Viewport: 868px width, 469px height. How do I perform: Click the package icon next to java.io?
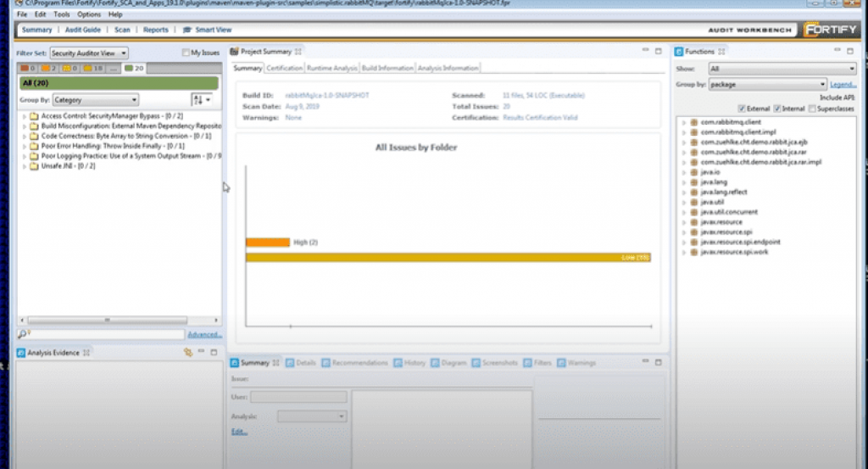point(694,172)
